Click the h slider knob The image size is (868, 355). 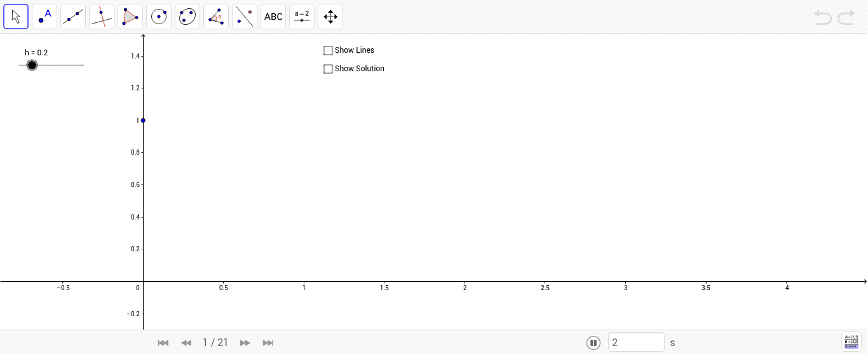pyautogui.click(x=32, y=65)
